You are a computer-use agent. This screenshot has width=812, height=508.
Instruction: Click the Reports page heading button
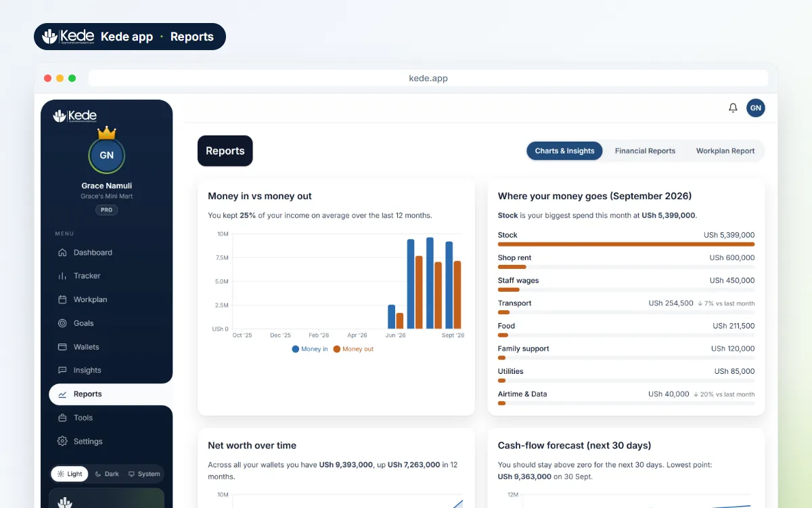[225, 151]
